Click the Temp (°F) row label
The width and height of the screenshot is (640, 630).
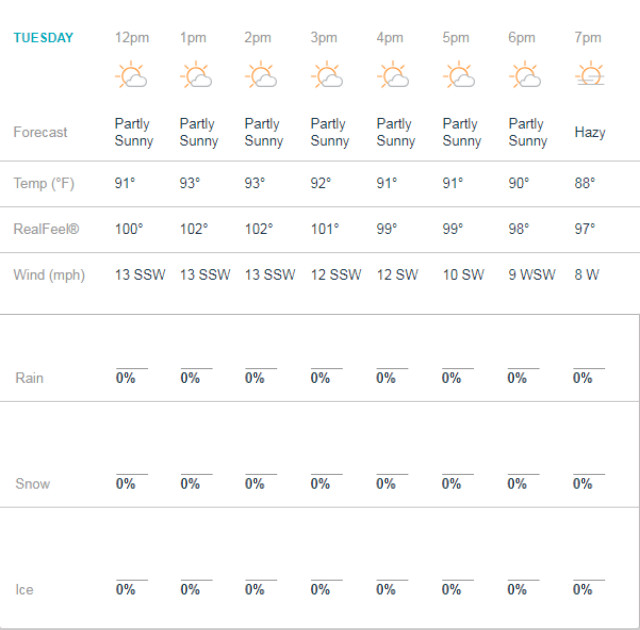click(44, 184)
